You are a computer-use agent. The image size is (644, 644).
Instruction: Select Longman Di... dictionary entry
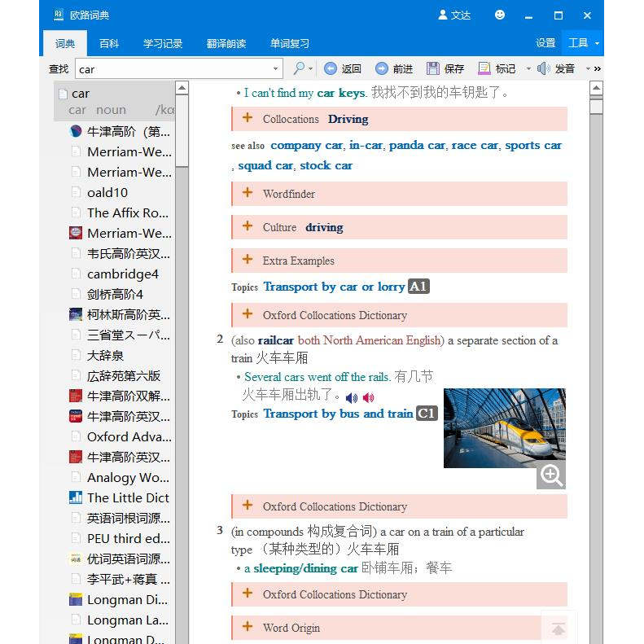pos(120,600)
